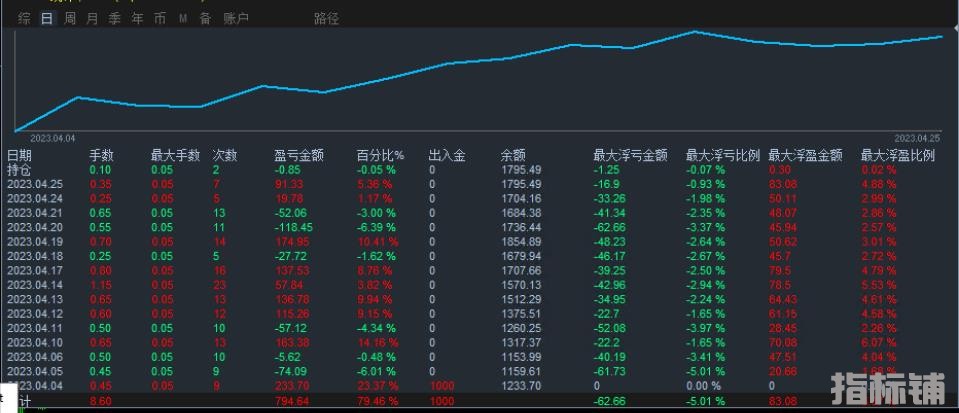Sort by the 日期 column header
This screenshot has height=413, width=959.
tap(19, 155)
